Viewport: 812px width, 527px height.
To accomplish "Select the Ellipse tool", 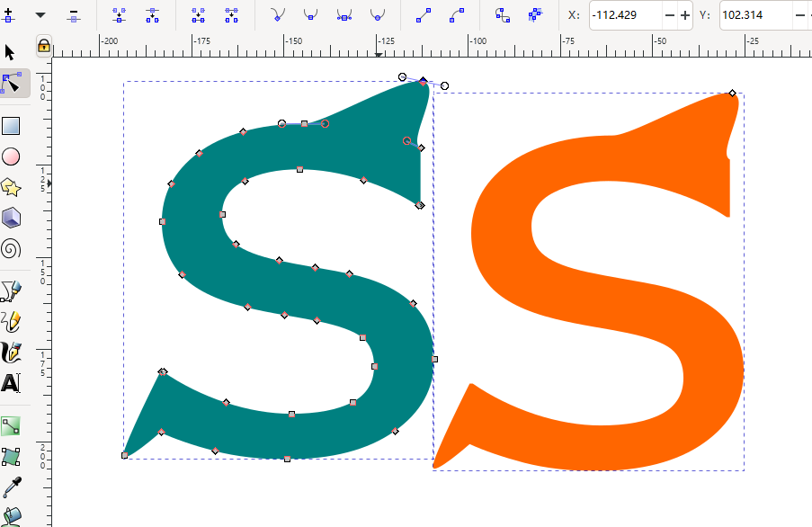I will click(11, 156).
